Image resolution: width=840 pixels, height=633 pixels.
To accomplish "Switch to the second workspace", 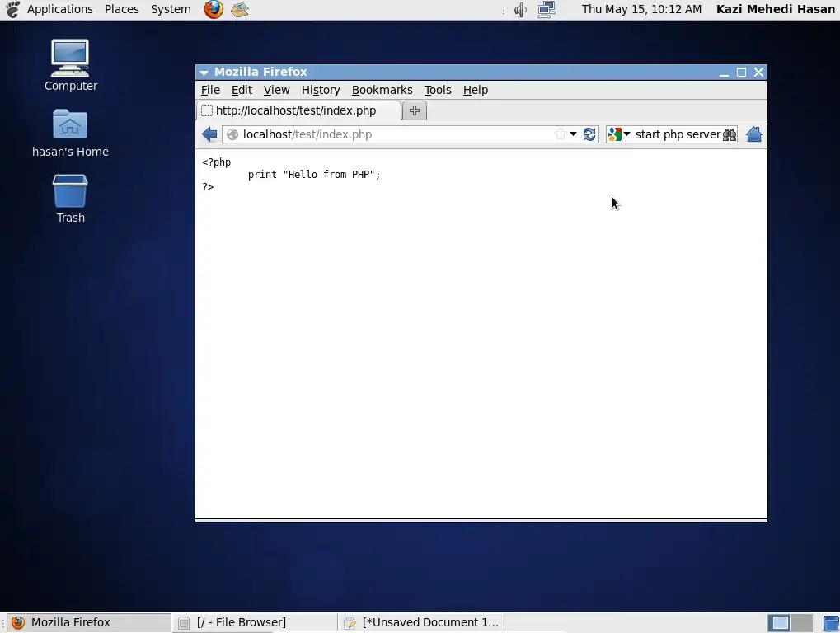I will click(802, 623).
